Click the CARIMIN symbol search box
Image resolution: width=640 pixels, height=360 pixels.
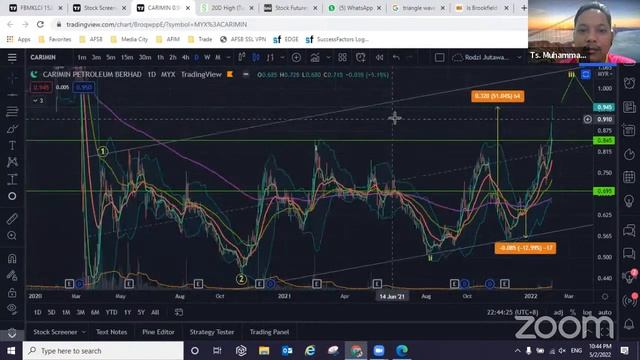(43, 58)
